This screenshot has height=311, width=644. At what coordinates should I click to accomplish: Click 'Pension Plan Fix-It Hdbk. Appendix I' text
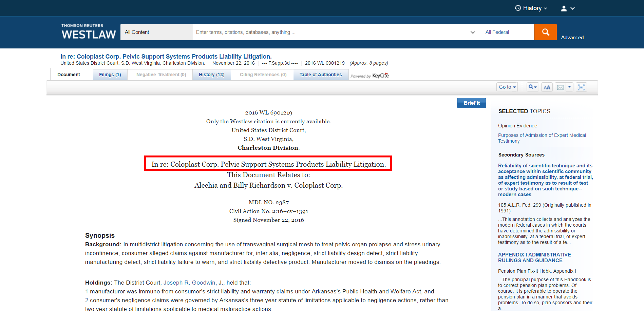coord(537,271)
